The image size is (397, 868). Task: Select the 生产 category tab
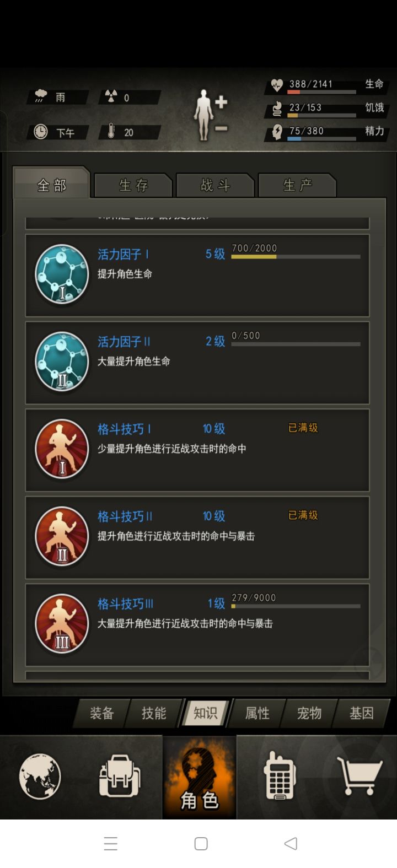297,185
